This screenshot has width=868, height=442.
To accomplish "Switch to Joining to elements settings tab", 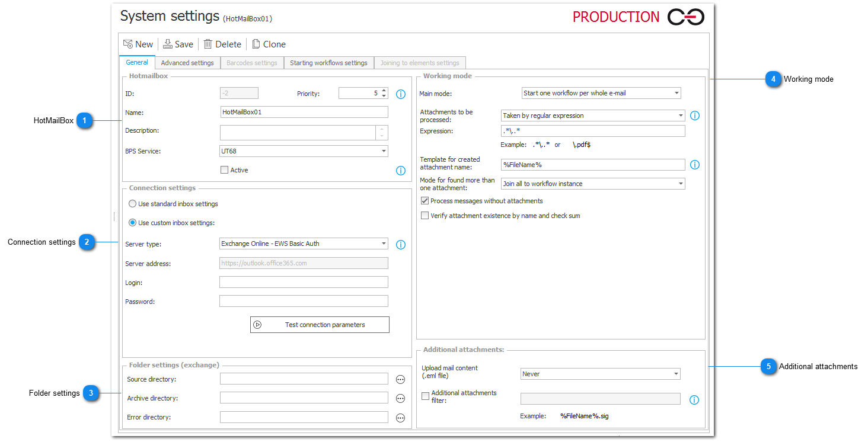I will pyautogui.click(x=420, y=63).
